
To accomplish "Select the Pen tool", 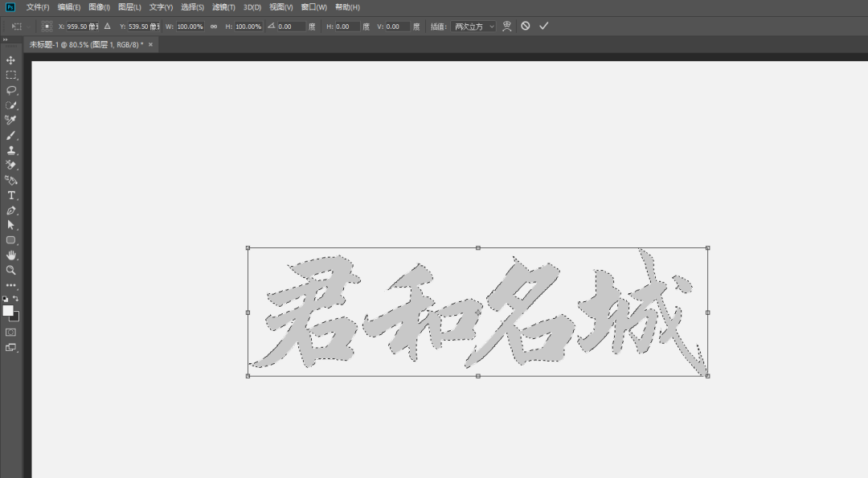I will point(10,210).
